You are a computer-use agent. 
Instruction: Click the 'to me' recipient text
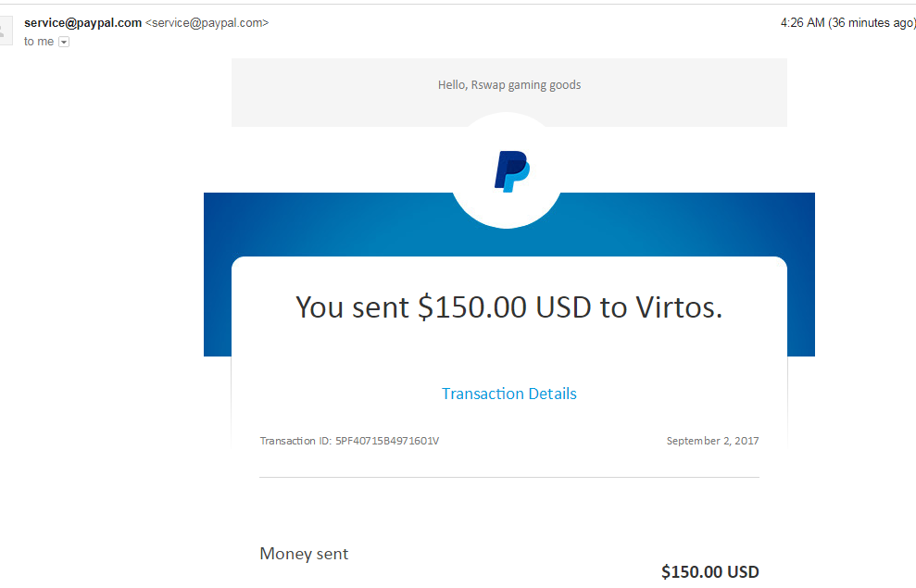click(39, 42)
